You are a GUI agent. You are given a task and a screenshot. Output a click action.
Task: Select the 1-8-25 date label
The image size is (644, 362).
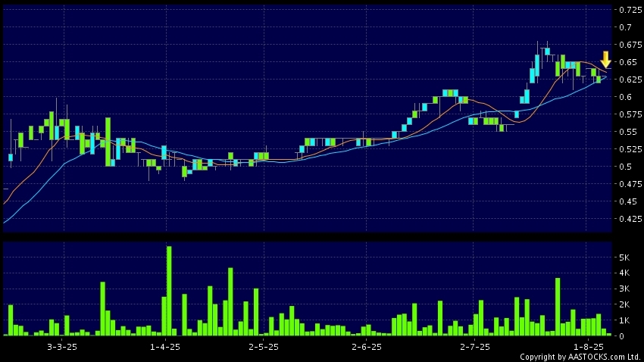[589, 347]
